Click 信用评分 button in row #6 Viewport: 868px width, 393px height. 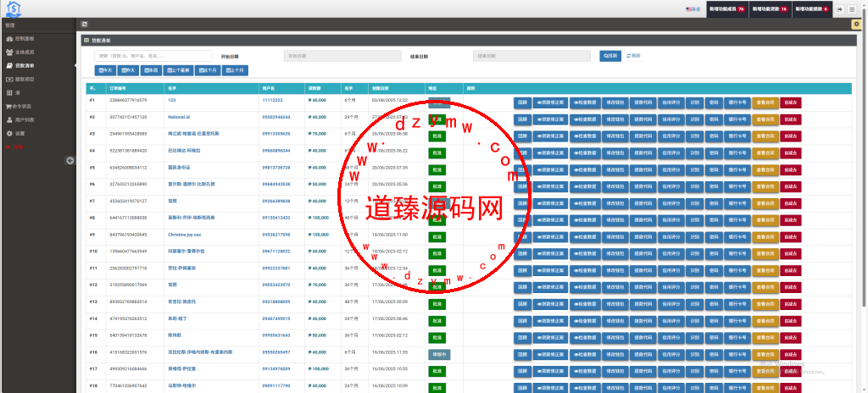(x=671, y=186)
